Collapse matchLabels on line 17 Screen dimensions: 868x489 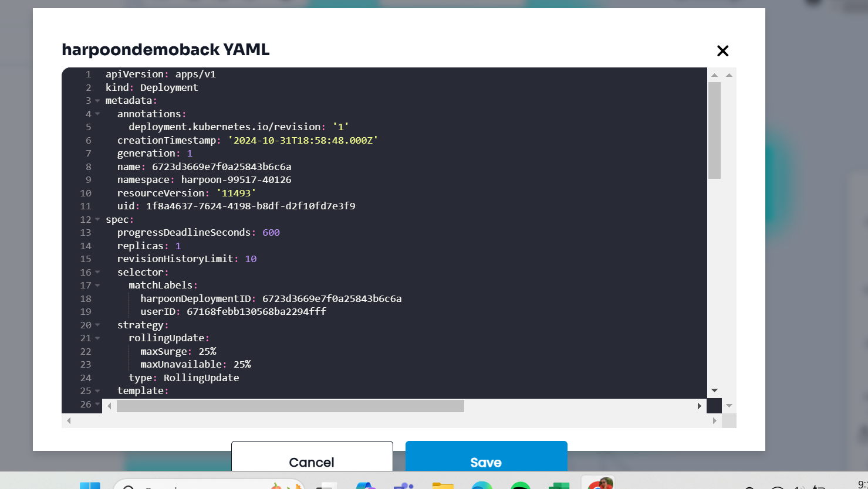(x=97, y=286)
